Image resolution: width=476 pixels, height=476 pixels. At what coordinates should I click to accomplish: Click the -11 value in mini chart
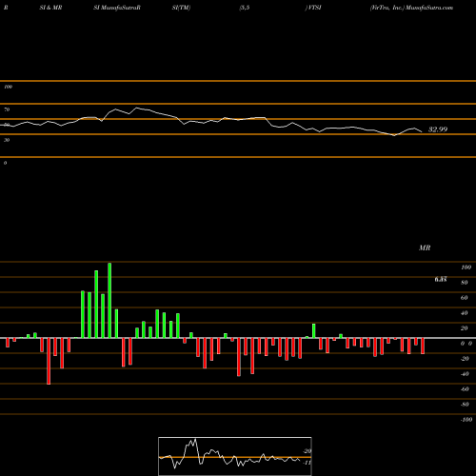(x=307, y=463)
